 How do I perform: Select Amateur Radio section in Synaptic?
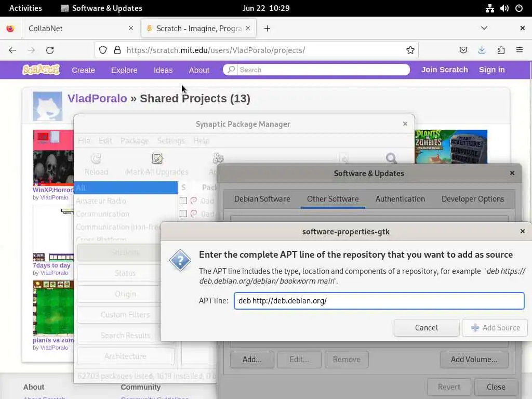point(126,201)
